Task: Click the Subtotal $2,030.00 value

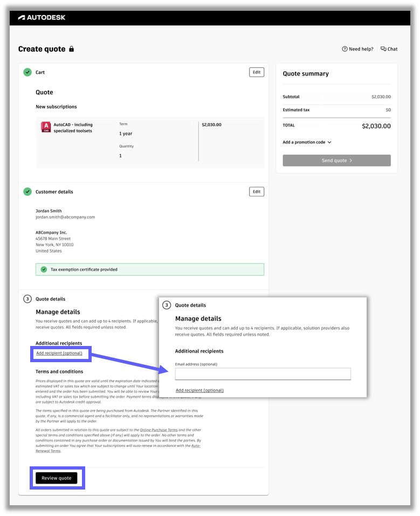Action: point(381,97)
